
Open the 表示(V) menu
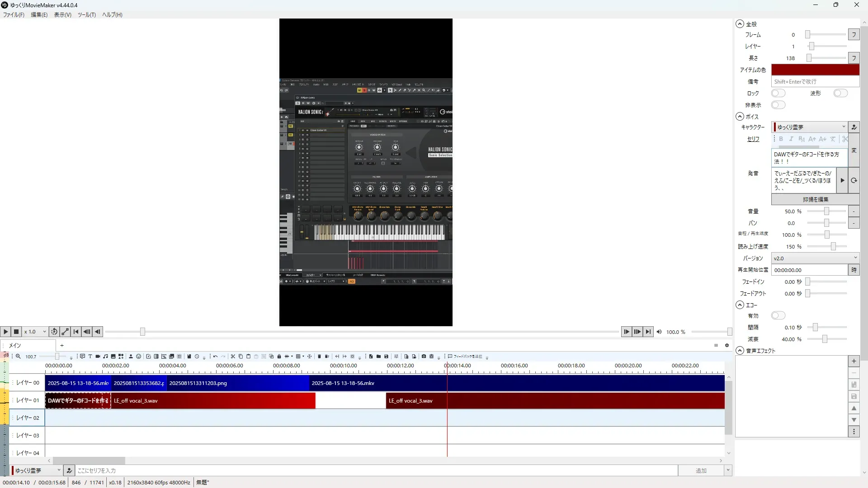62,14
